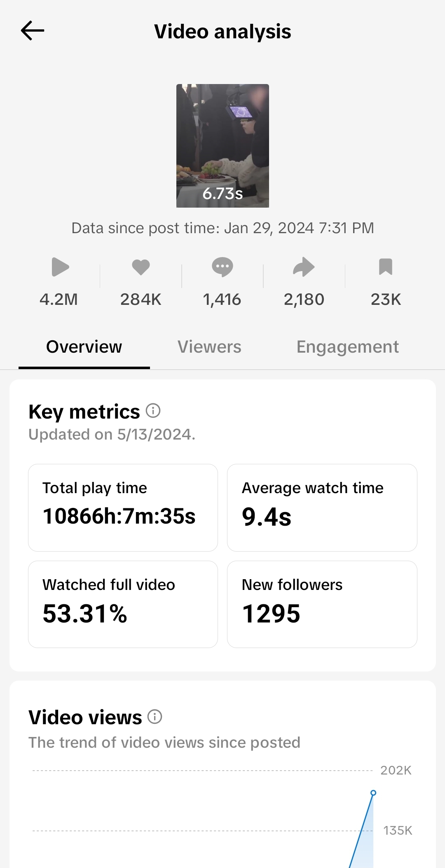Tap the Average watch time card
Image resolution: width=445 pixels, height=868 pixels.
click(322, 508)
